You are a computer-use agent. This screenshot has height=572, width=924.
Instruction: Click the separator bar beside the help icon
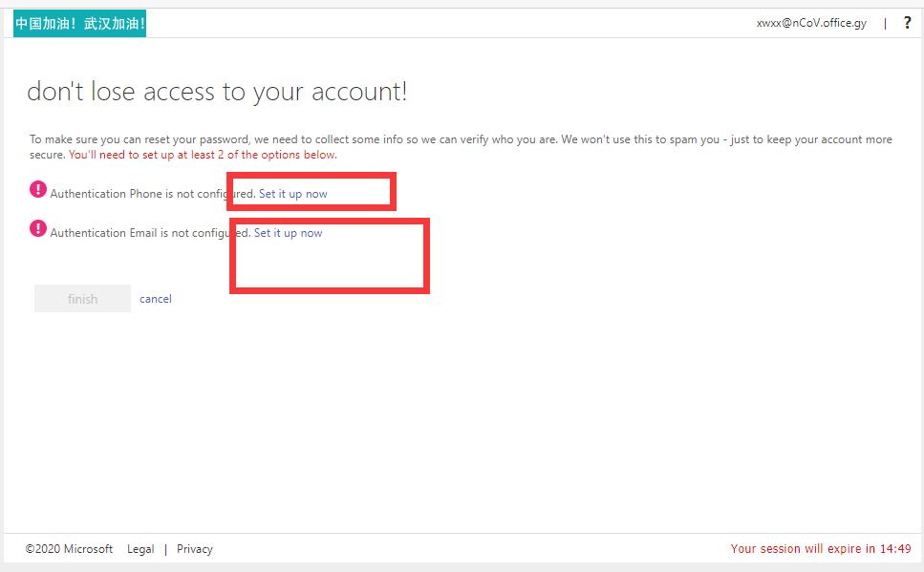(x=885, y=24)
